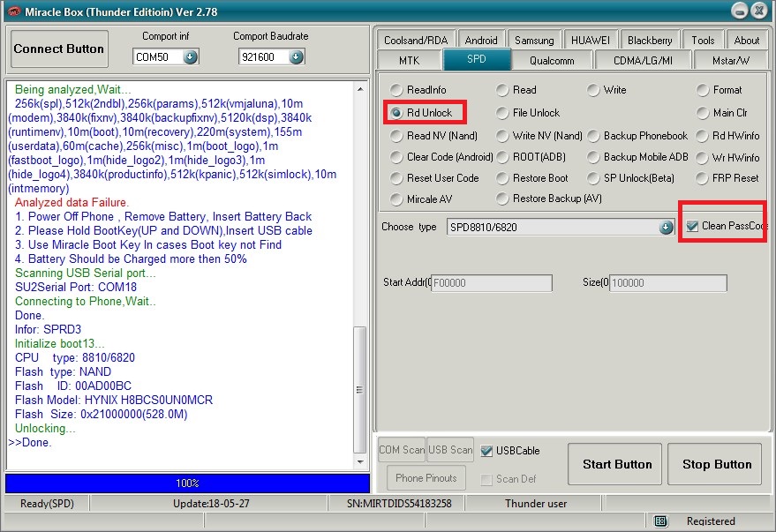Image resolution: width=776 pixels, height=532 pixels.
Task: Switch to the Android tab
Action: tap(481, 40)
